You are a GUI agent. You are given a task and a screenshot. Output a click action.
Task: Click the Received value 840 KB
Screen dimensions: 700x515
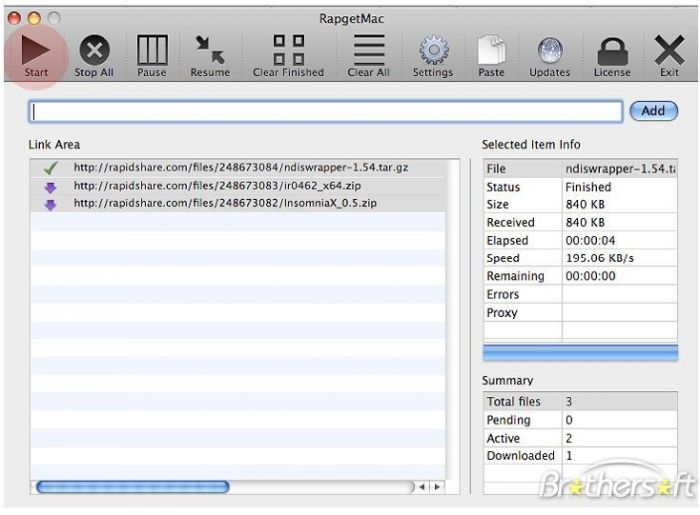(585, 222)
